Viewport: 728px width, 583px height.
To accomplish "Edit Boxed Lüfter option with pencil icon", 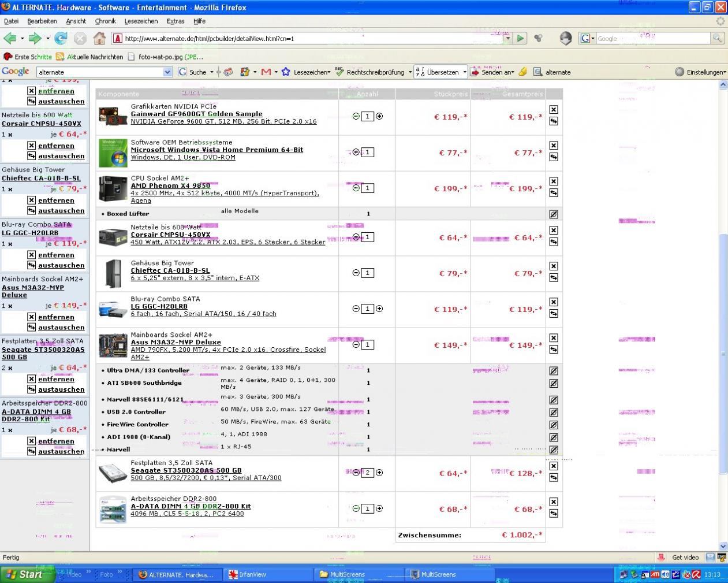I will coord(553,214).
